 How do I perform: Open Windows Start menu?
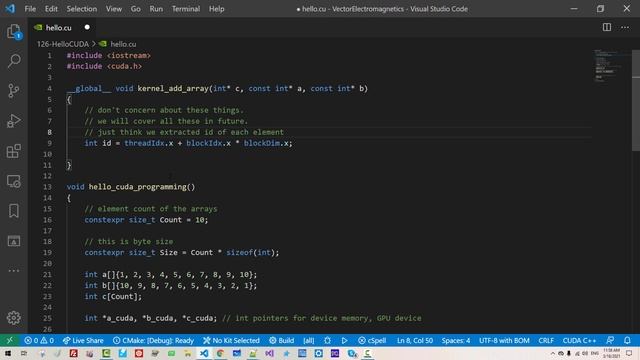8,353
